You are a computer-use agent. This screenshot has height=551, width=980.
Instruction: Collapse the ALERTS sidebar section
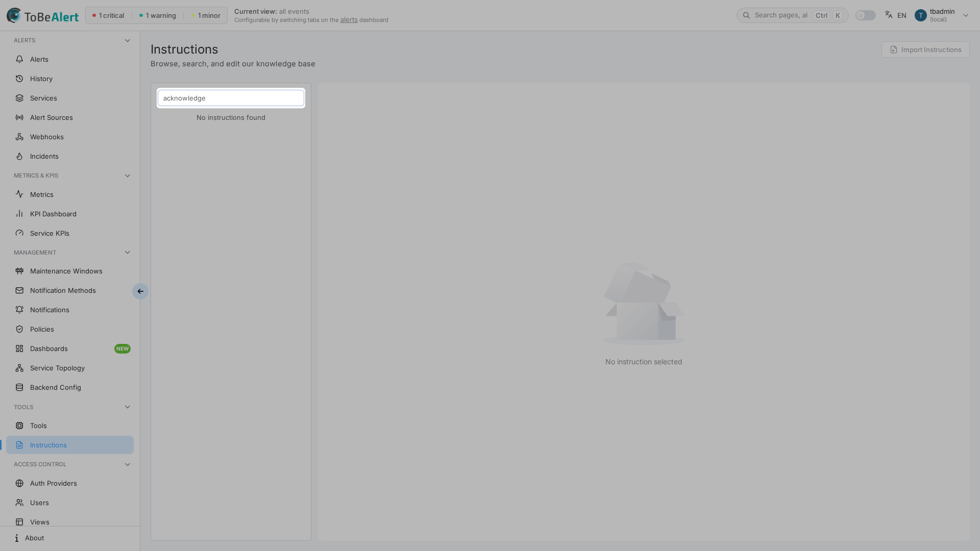pyautogui.click(x=128, y=40)
